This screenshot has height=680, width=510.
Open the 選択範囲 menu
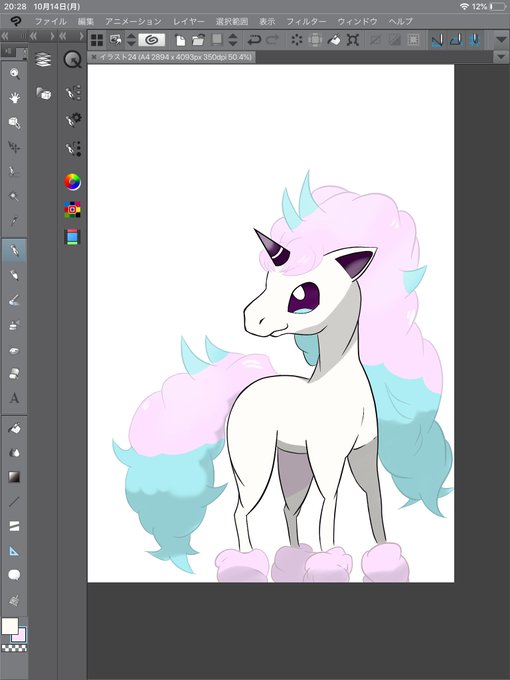[x=232, y=21]
